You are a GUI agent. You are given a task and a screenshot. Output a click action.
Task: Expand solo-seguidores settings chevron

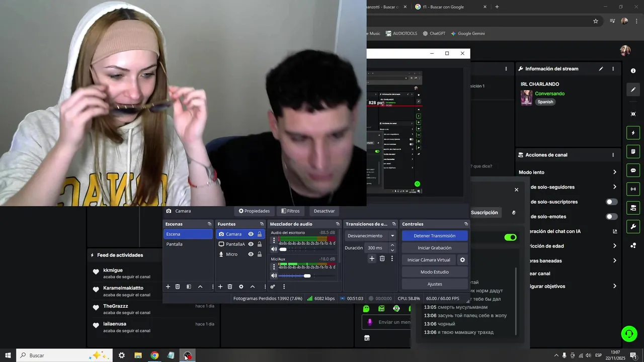[x=614, y=187]
